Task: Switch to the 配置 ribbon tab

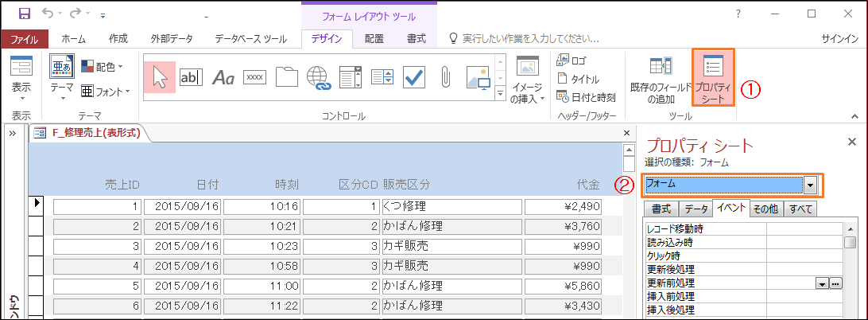Action: (x=374, y=39)
